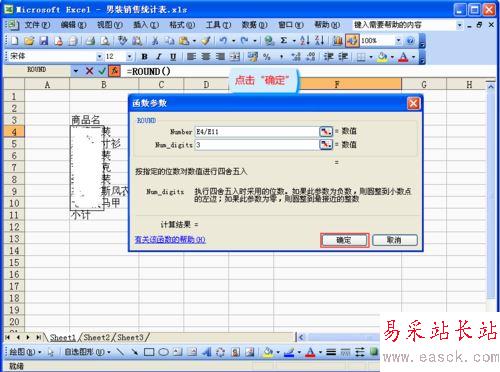Select the Oval drawing tool
Viewport: 500px width, 372px height.
(x=163, y=352)
